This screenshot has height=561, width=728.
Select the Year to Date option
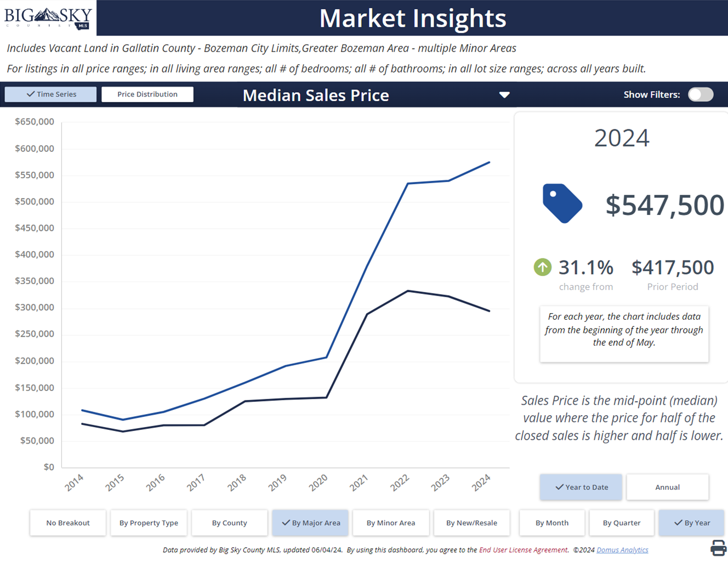tap(581, 487)
